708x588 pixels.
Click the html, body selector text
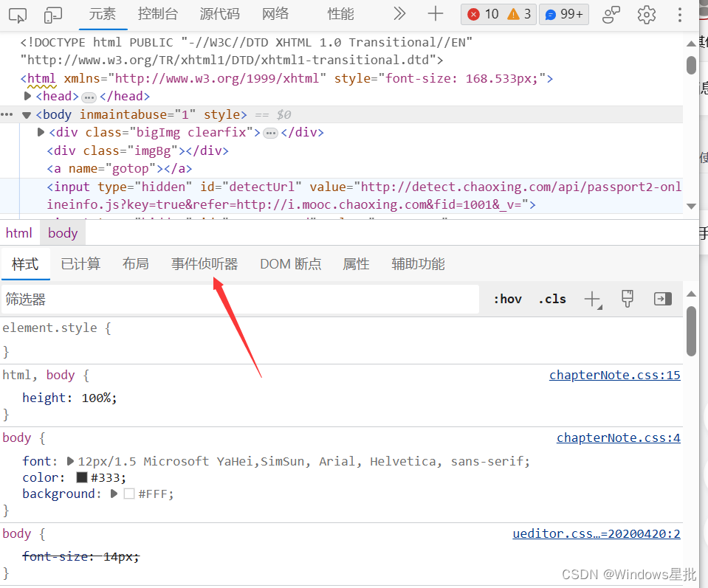point(38,375)
